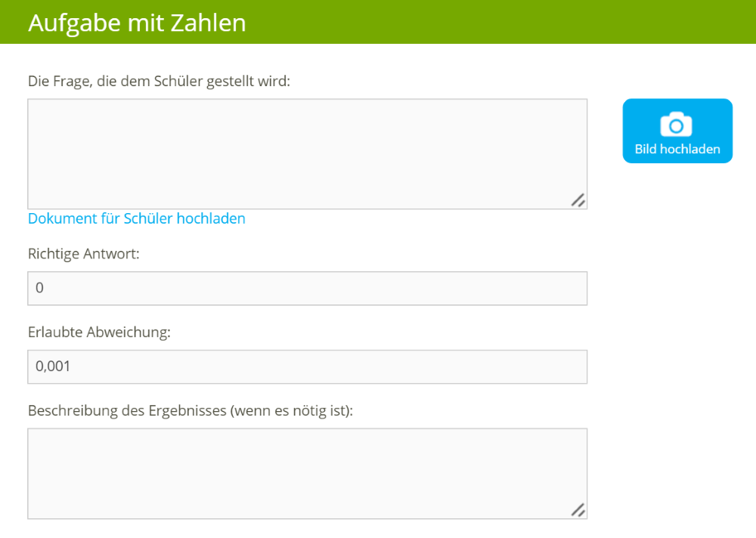The image size is (756, 538).
Task: Click the word 'Dokument' in the upload link
Action: (x=62, y=218)
